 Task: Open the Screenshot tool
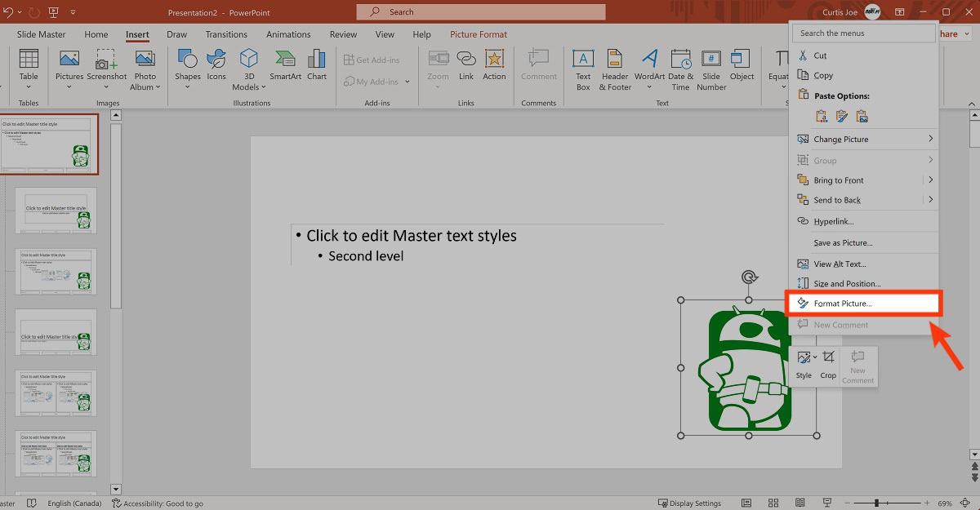click(107, 67)
